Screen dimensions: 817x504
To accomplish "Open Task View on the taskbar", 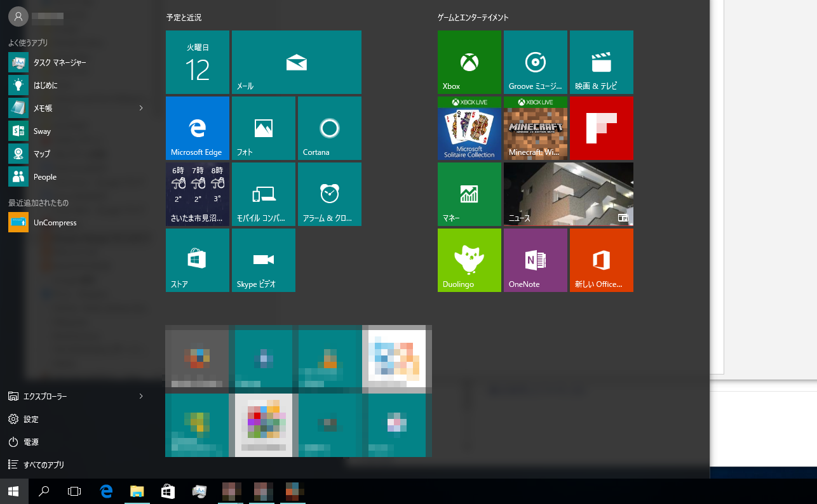I will click(x=75, y=491).
